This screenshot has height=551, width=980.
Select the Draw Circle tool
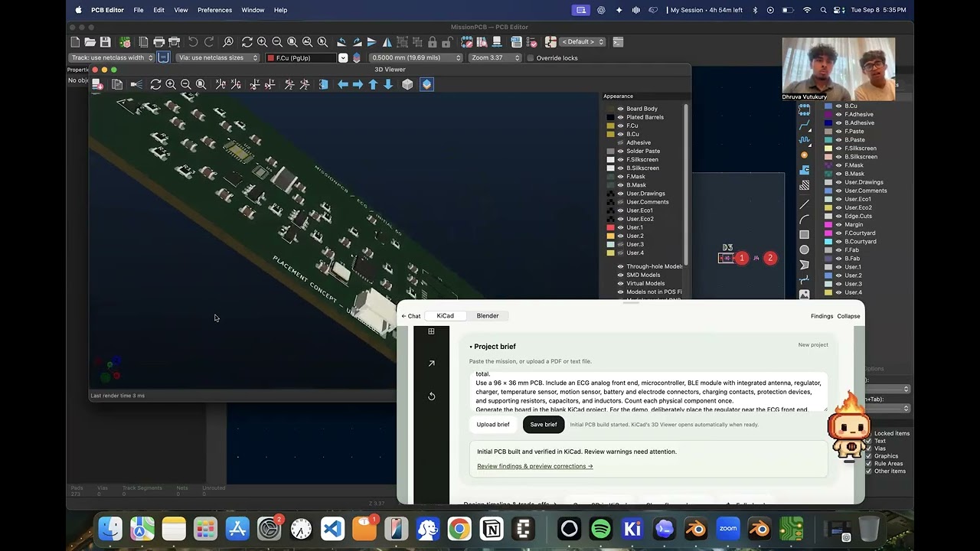coord(805,249)
